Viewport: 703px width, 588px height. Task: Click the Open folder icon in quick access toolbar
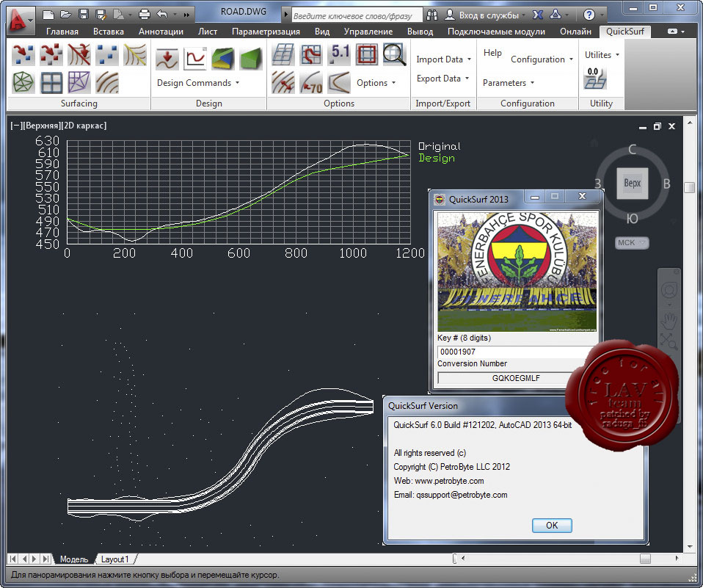pos(66,15)
